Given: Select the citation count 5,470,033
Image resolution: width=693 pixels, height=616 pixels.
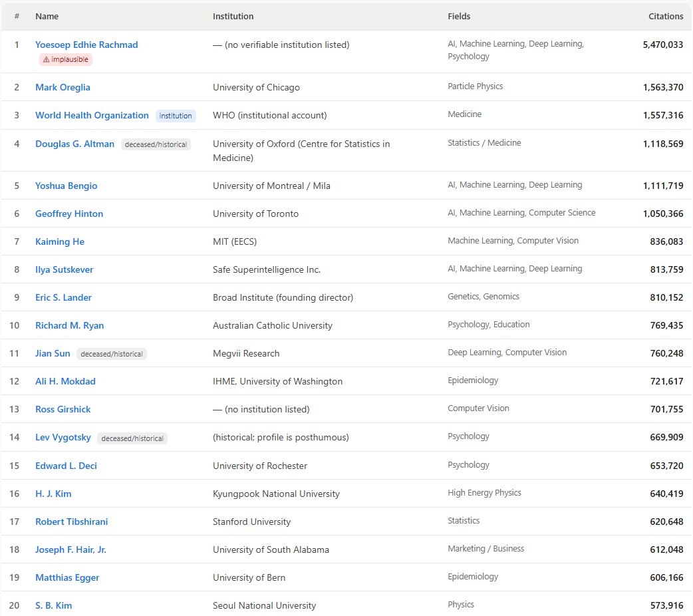Looking at the screenshot, I should coord(663,45).
